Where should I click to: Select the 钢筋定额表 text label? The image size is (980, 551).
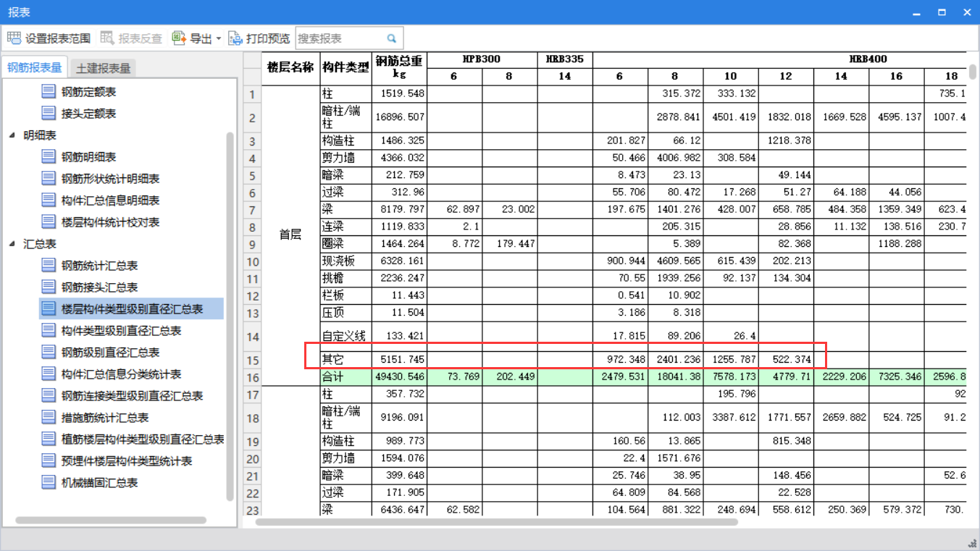(89, 92)
